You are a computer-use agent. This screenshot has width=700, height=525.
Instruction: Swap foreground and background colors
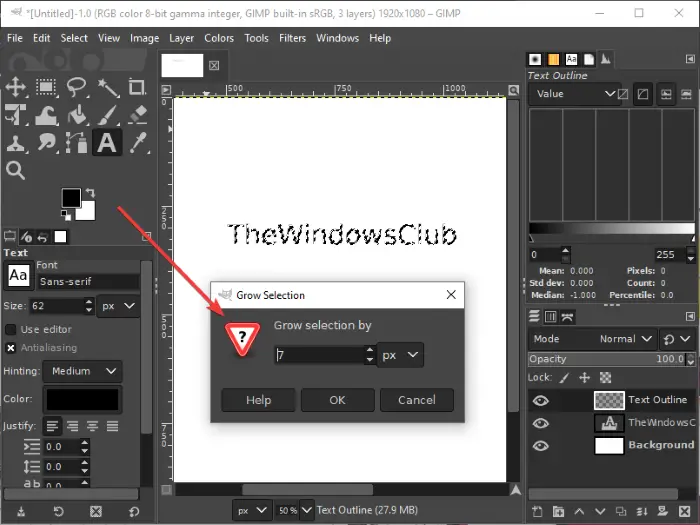91,192
